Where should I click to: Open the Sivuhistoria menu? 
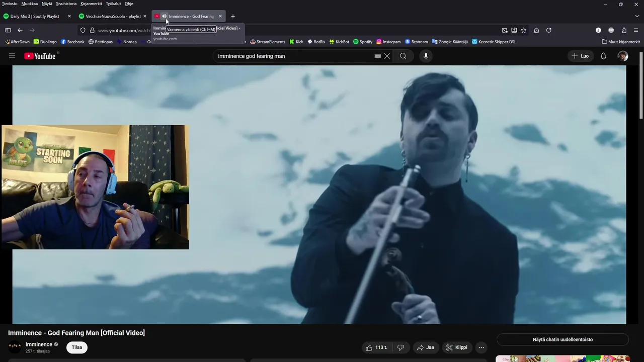click(x=66, y=4)
